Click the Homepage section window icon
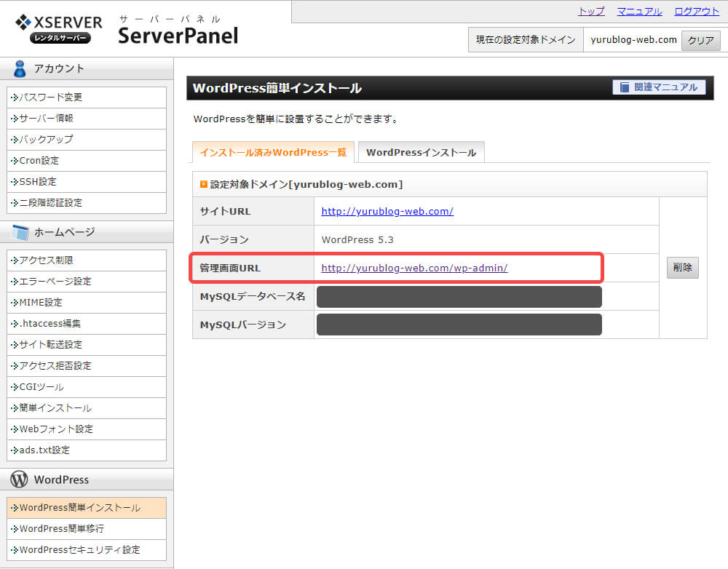The width and height of the screenshot is (728, 569). (x=20, y=232)
